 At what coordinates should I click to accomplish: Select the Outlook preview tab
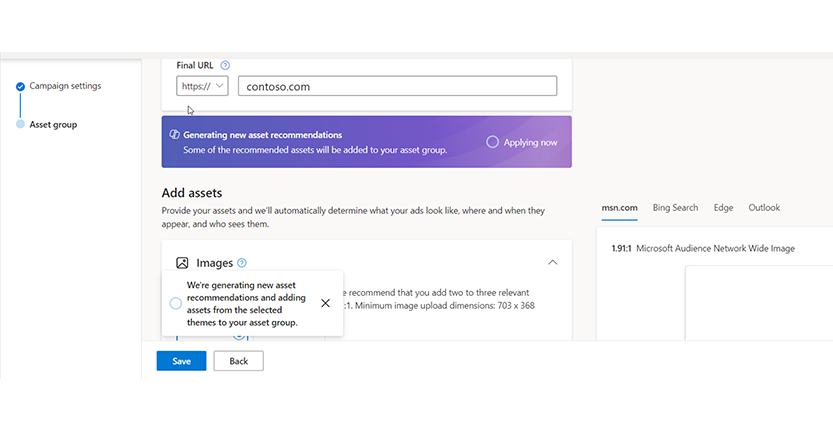tap(764, 208)
